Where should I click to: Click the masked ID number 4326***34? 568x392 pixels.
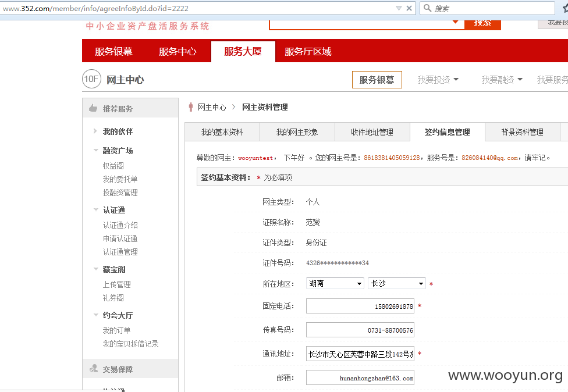(338, 263)
